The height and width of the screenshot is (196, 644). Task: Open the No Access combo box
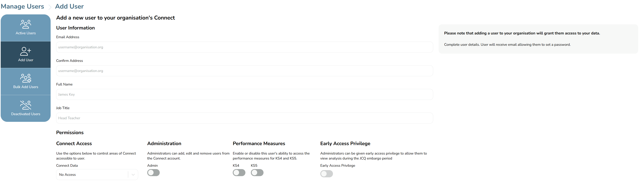click(x=97, y=175)
